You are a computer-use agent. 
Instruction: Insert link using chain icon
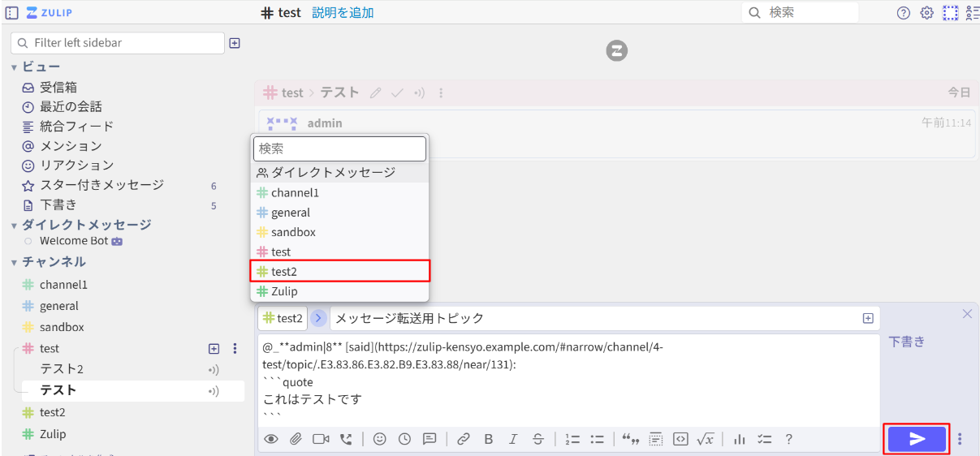coord(464,439)
